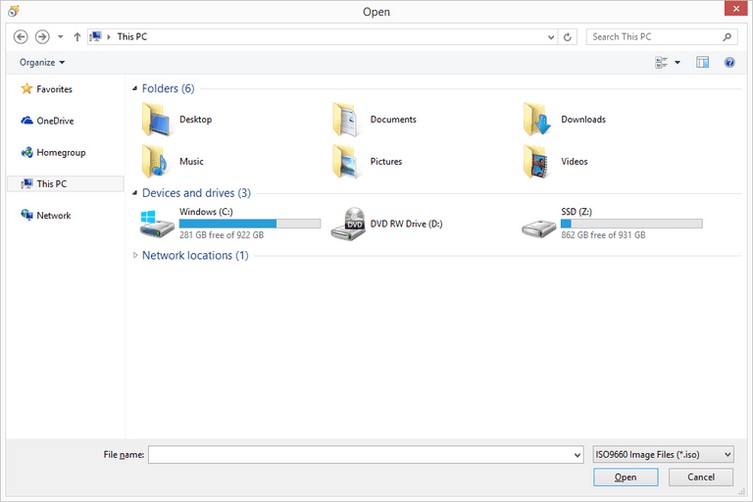Click the Favorites star icon
753x502 pixels.
pos(26,88)
